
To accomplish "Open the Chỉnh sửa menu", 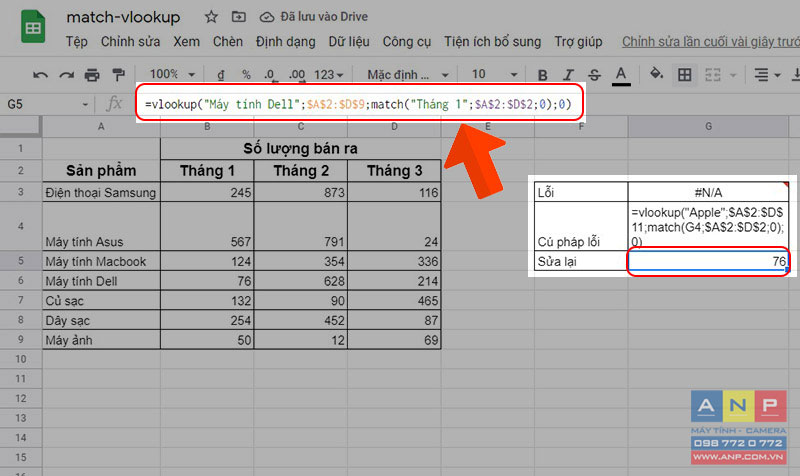I will (x=130, y=42).
